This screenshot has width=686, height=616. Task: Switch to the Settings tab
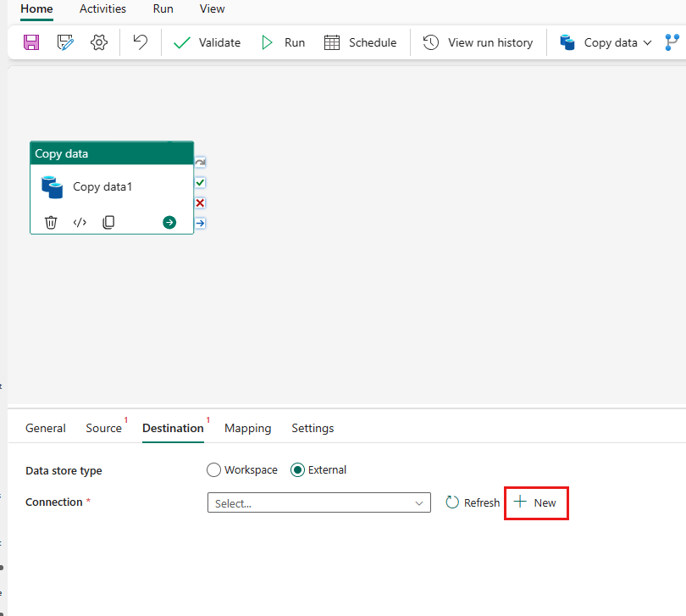[x=313, y=428]
